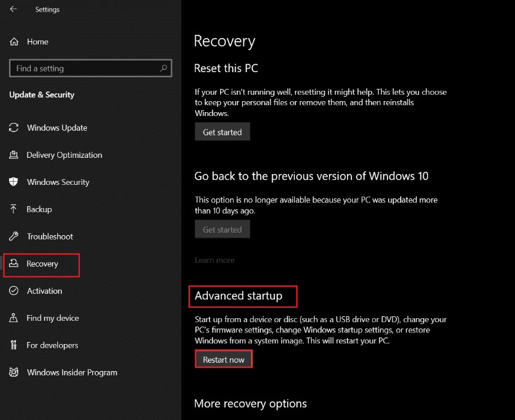
Task: Click the Restart now button
Action: coord(223,359)
